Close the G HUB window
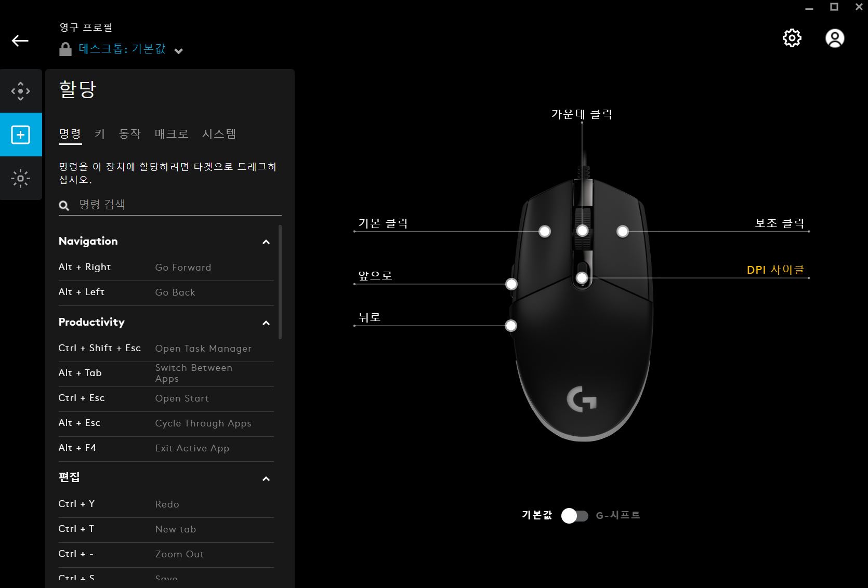868x588 pixels. pyautogui.click(x=859, y=7)
